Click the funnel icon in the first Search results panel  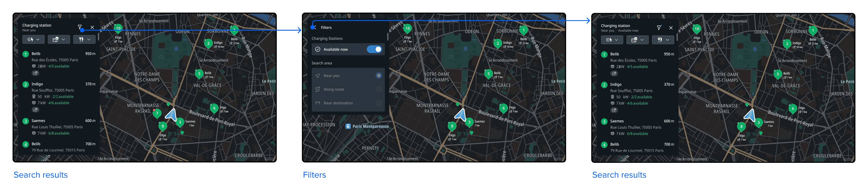[x=80, y=27]
